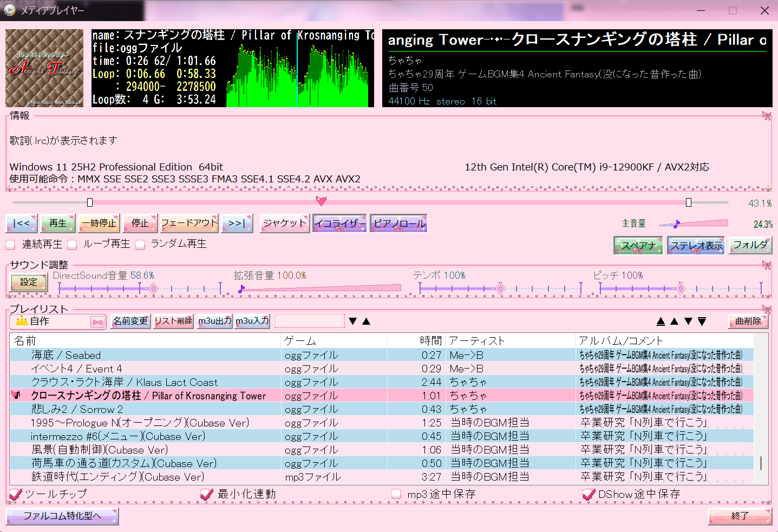Click the heart-shaped seek position marker

tap(321, 201)
